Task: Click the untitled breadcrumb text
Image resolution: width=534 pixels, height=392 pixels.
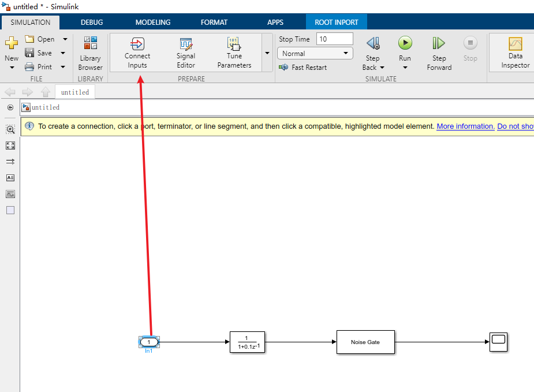Action: [x=45, y=107]
